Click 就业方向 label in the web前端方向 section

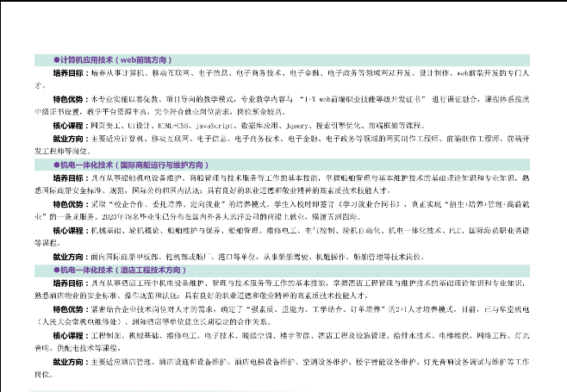(x=70, y=138)
